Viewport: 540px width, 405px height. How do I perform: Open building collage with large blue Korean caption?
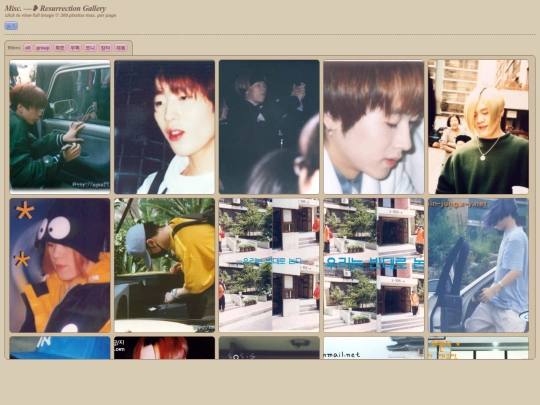pyautogui.click(x=374, y=265)
